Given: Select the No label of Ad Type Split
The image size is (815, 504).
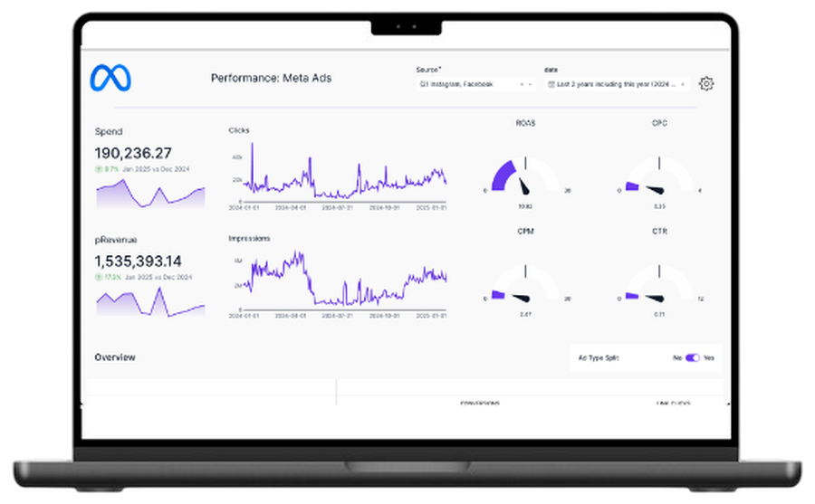Looking at the screenshot, I should [x=677, y=357].
